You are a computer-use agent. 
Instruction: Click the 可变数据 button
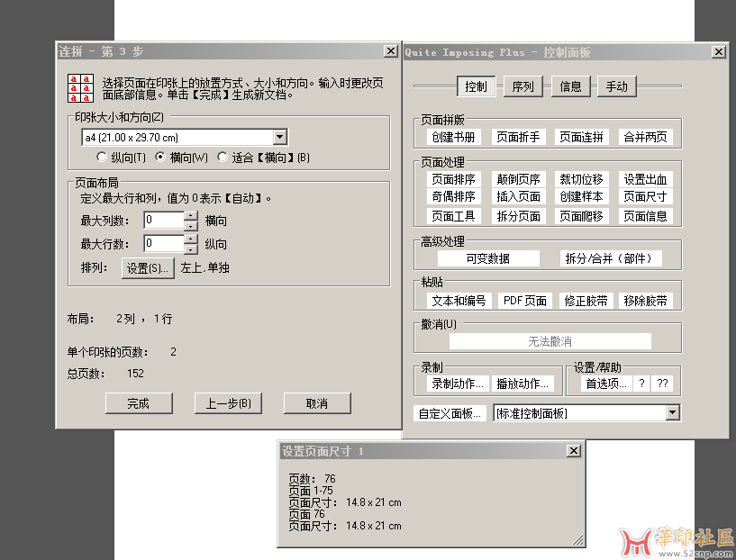click(x=488, y=258)
